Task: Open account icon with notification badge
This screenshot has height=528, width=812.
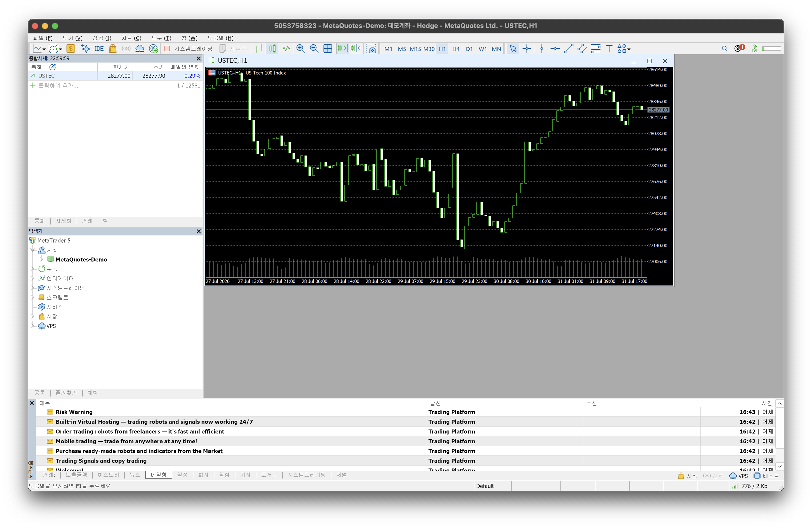Action: (x=739, y=48)
